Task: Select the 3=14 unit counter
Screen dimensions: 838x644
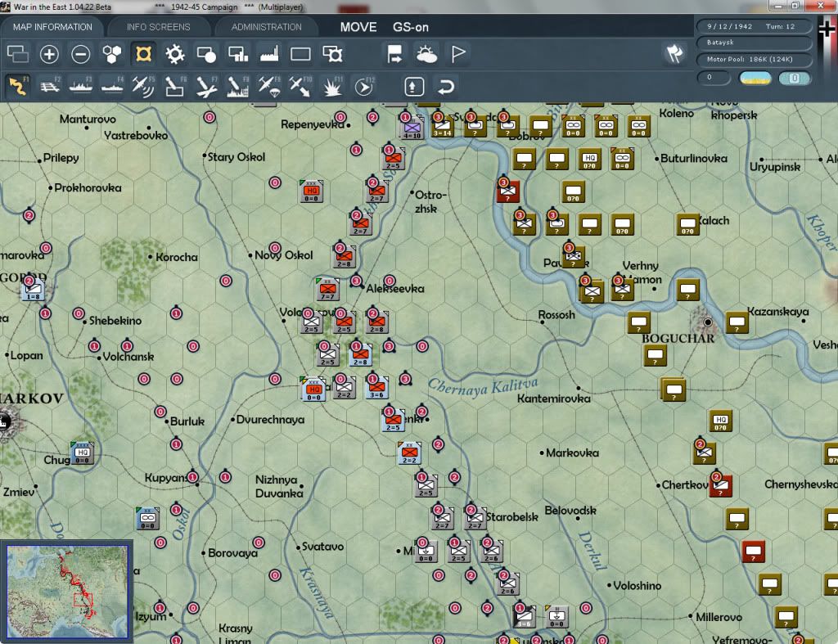Action: coord(443,126)
